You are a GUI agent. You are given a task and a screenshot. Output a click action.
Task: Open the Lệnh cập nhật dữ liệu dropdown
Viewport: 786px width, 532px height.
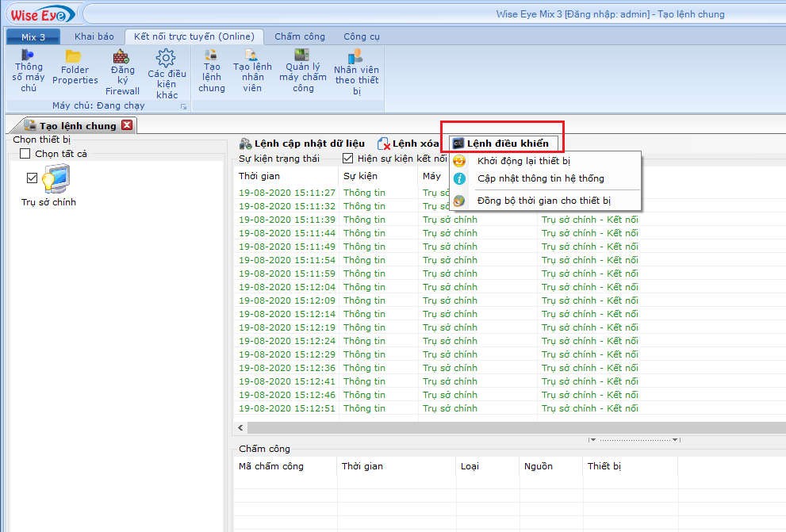pos(302,144)
